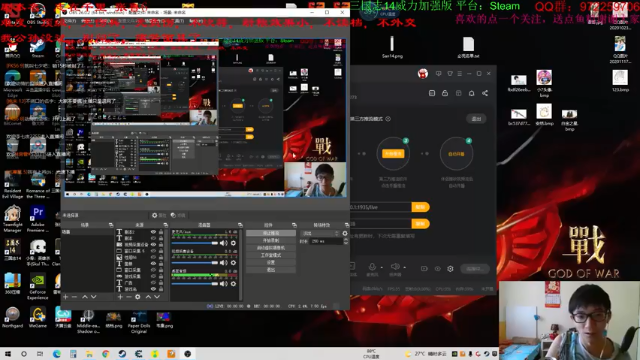
Task: Adjust the first mixer channel volume slider
Action: pyautogui.click(x=195, y=243)
